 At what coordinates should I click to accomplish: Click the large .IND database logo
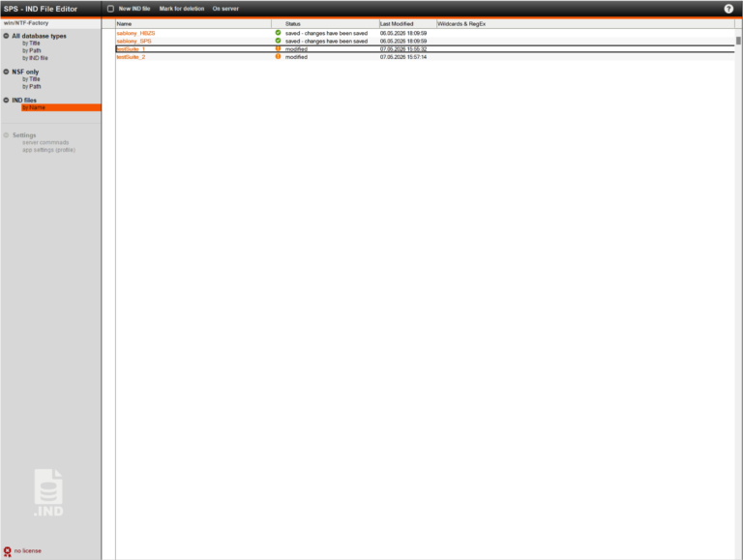coord(48,492)
